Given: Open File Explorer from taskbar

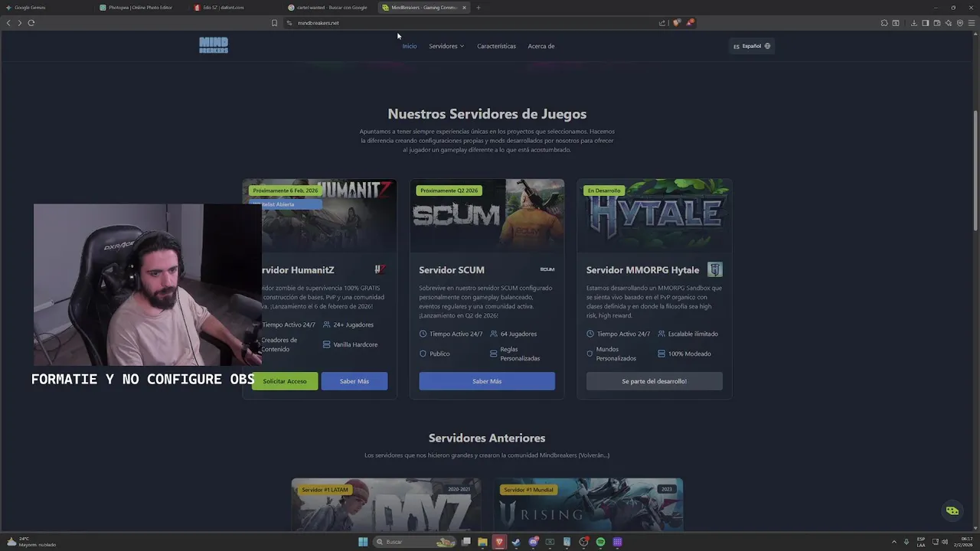Looking at the screenshot, I should (482, 542).
